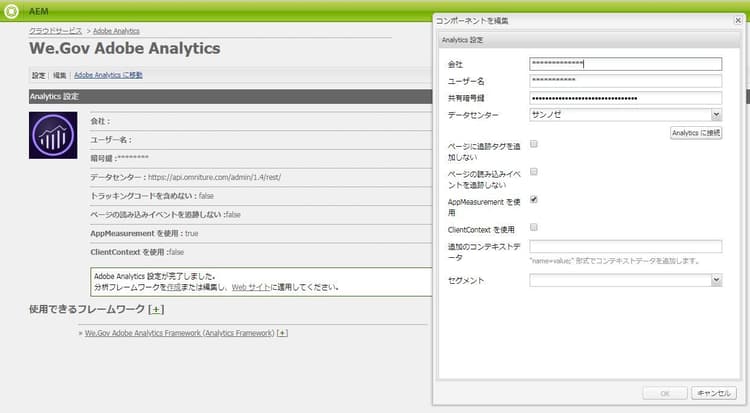Open the クラウドサービス breadcrumb link
This screenshot has height=413, width=750.
pyautogui.click(x=55, y=31)
